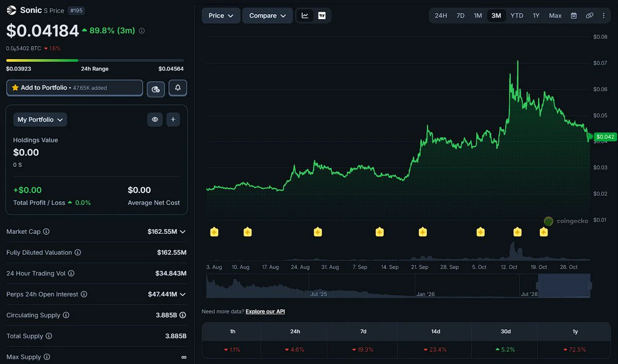The width and height of the screenshot is (618, 364).
Task: Grab the left handle of chart navigator
Action: (x=538, y=286)
